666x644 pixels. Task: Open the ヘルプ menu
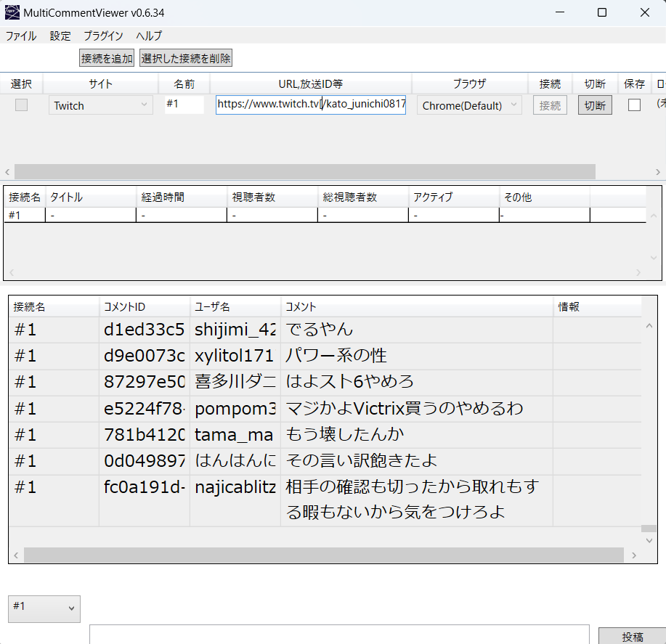[x=149, y=36]
